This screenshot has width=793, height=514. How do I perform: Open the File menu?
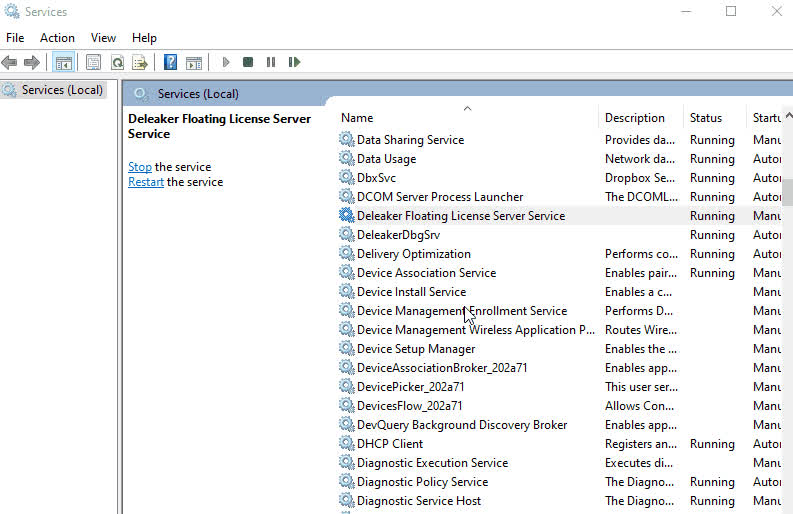(x=15, y=38)
